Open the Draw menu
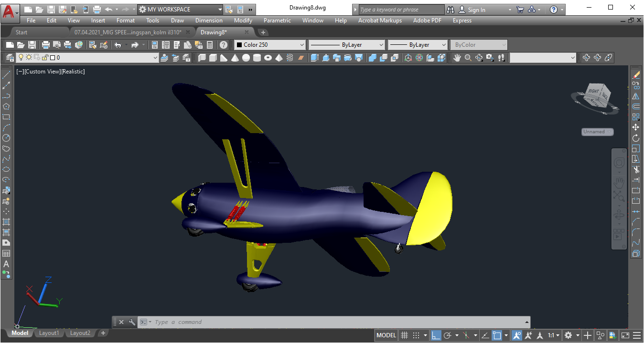 (x=177, y=21)
